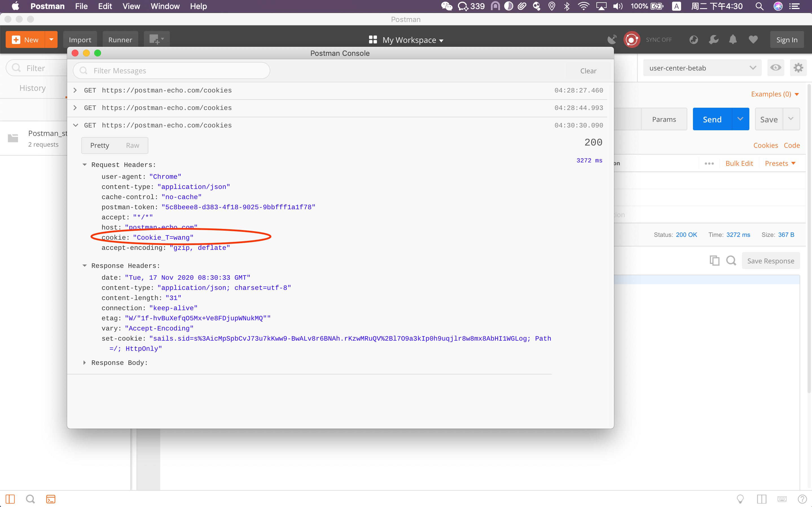The height and width of the screenshot is (507, 812).
Task: Expand the 04:28:44.993 GET request row
Action: click(x=337, y=108)
